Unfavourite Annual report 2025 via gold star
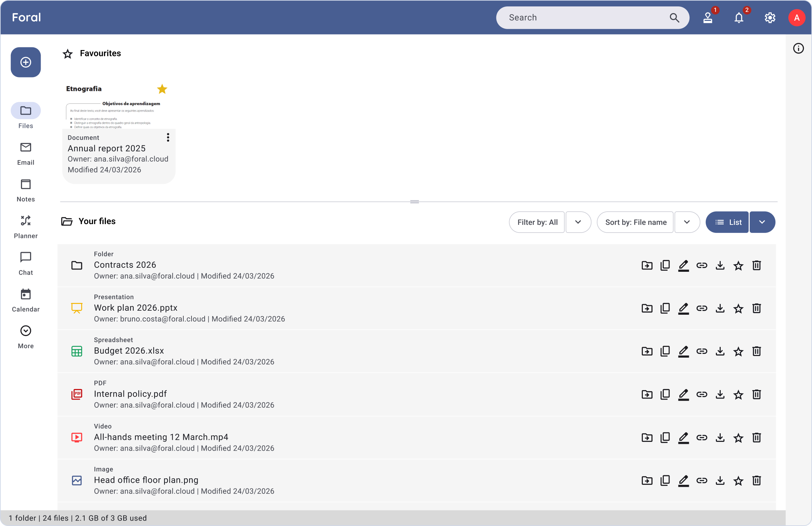Image resolution: width=812 pixels, height=526 pixels. 162,89
